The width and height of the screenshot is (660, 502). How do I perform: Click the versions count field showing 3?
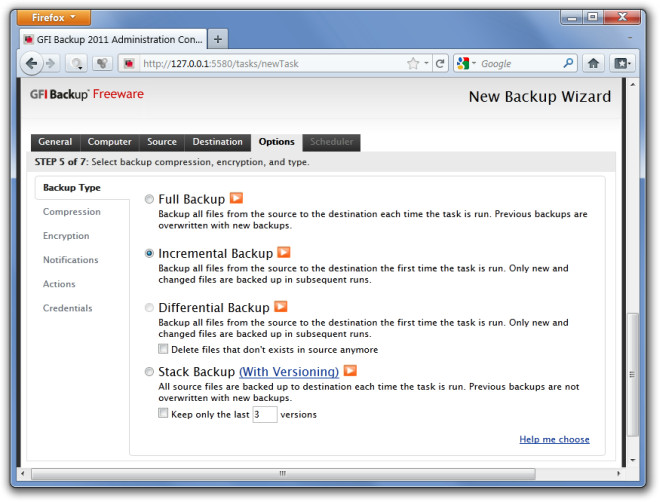coord(265,414)
